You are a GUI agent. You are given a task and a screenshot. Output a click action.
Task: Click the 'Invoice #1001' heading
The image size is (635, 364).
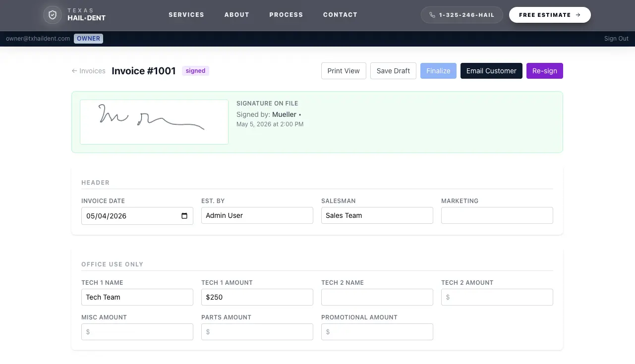(144, 71)
